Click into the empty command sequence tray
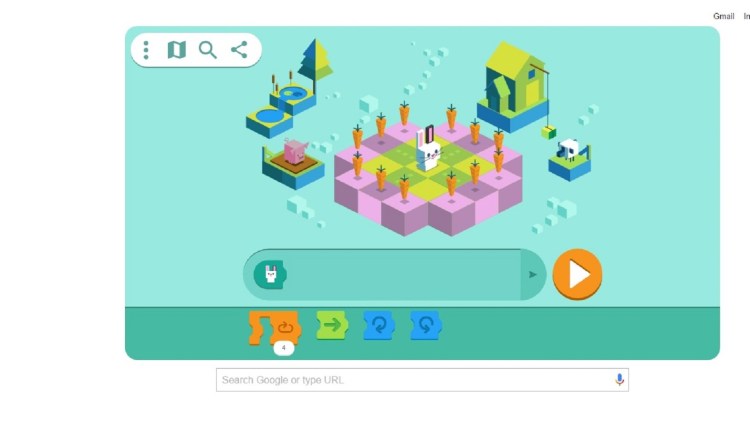Screen dimensions: 750x421 403,275
